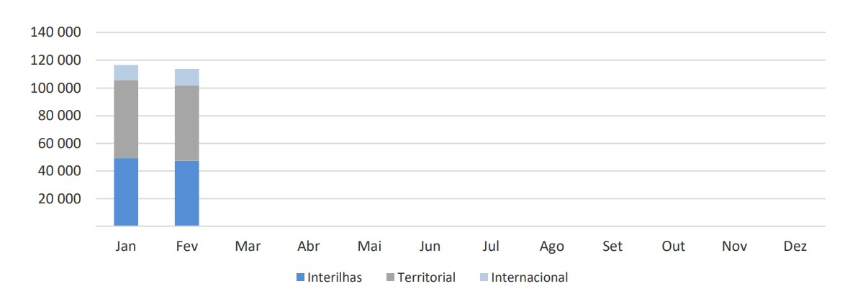Click the blue Interilhas segment of Jan bar
The image size is (868, 299).
coord(126,192)
